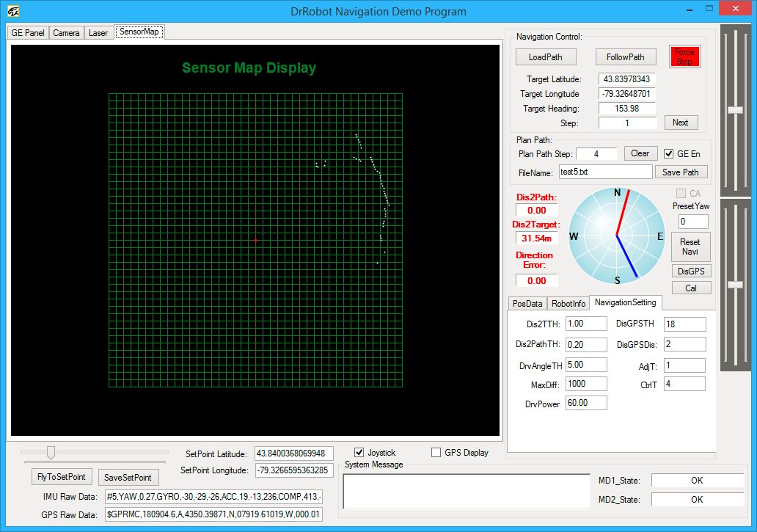Click the AdjT field

[684, 365]
